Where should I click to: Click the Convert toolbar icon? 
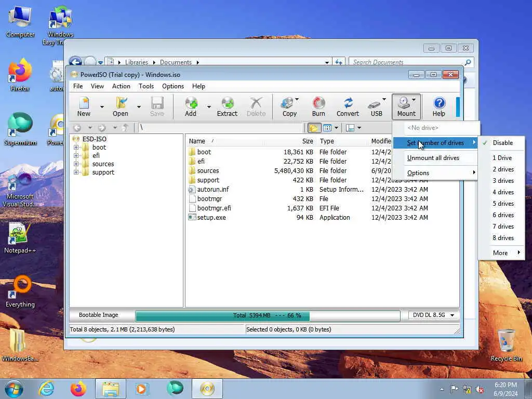tap(348, 107)
